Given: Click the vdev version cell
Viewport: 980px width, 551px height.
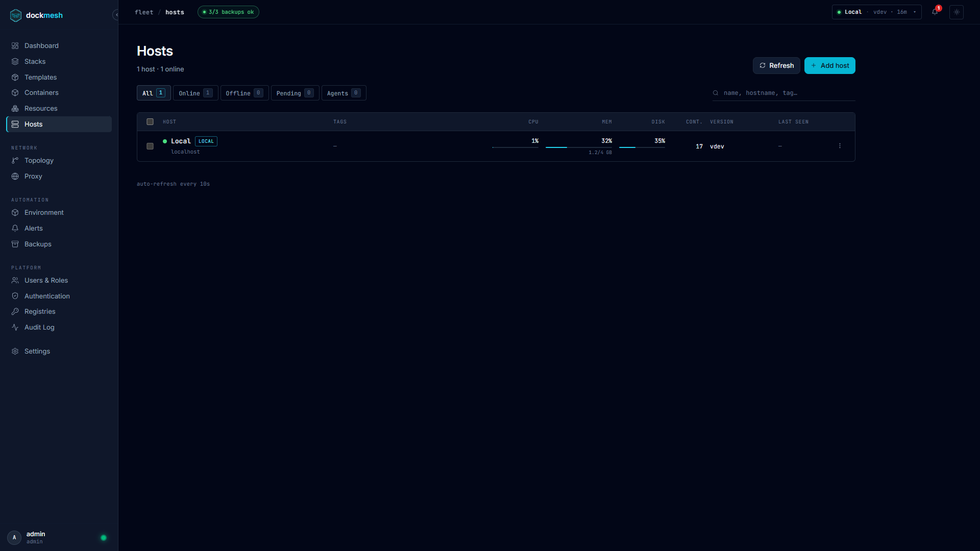Looking at the screenshot, I should [717, 146].
